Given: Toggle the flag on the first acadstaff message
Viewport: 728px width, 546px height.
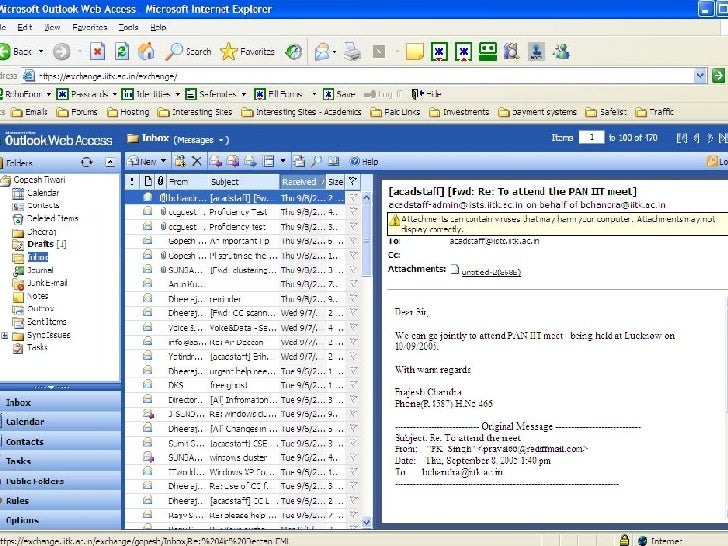Looking at the screenshot, I should pos(353,197).
